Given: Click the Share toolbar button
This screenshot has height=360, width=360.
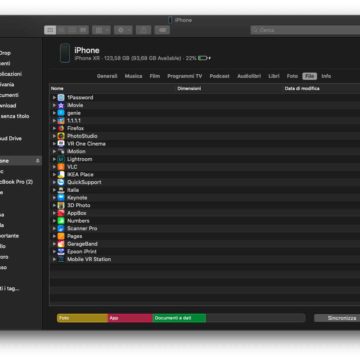Looking at the screenshot, I should point(143,30).
